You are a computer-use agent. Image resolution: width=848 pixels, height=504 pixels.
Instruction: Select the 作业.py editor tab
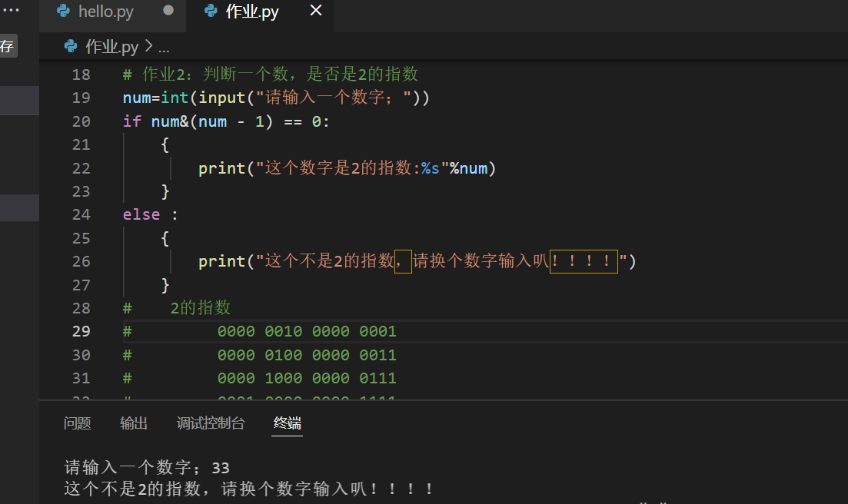pos(252,12)
